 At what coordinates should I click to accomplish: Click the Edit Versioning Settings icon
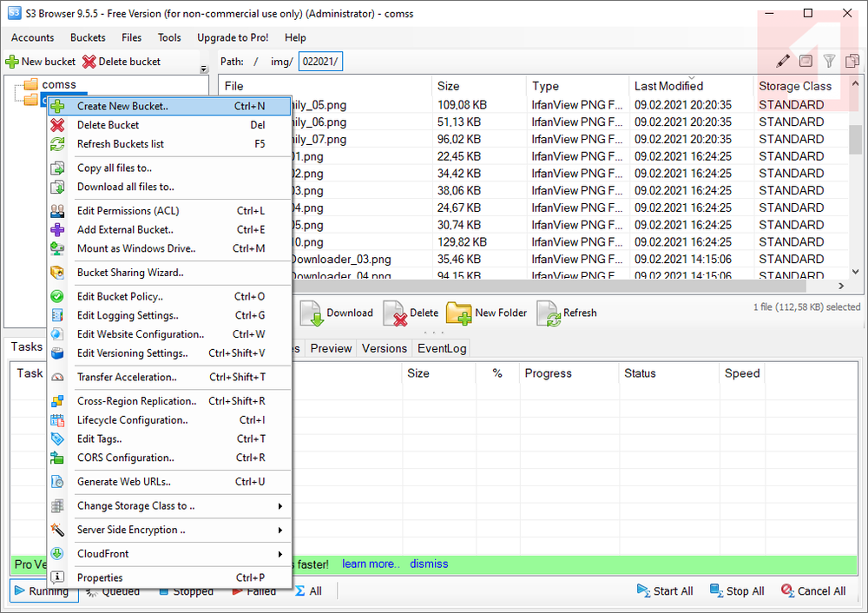pos(57,353)
